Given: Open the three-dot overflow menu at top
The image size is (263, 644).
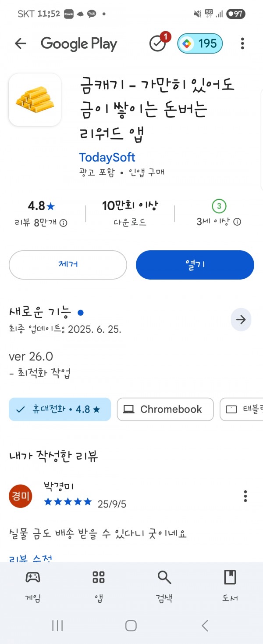Looking at the screenshot, I should tap(242, 43).
